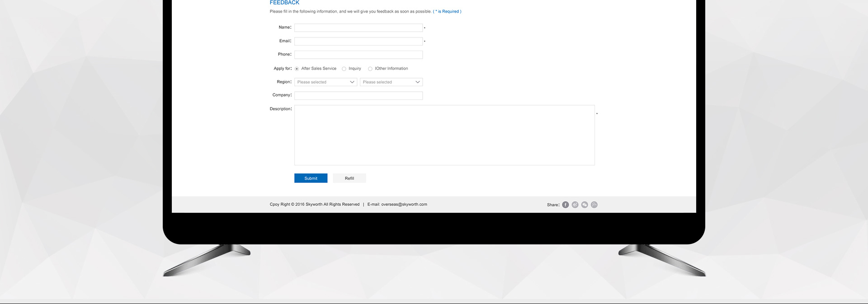Screen dimensions: 868x304
Task: Share the page via Weibo icon
Action: [575, 205]
